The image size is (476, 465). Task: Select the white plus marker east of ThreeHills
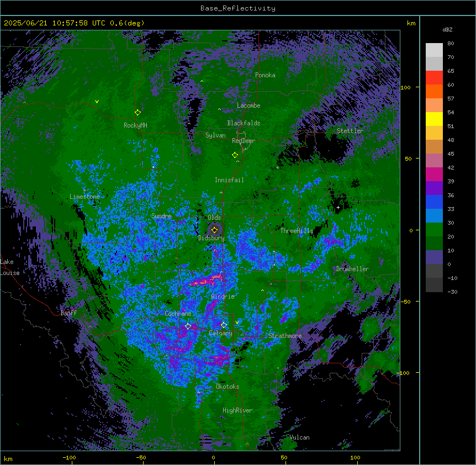pos(338,208)
